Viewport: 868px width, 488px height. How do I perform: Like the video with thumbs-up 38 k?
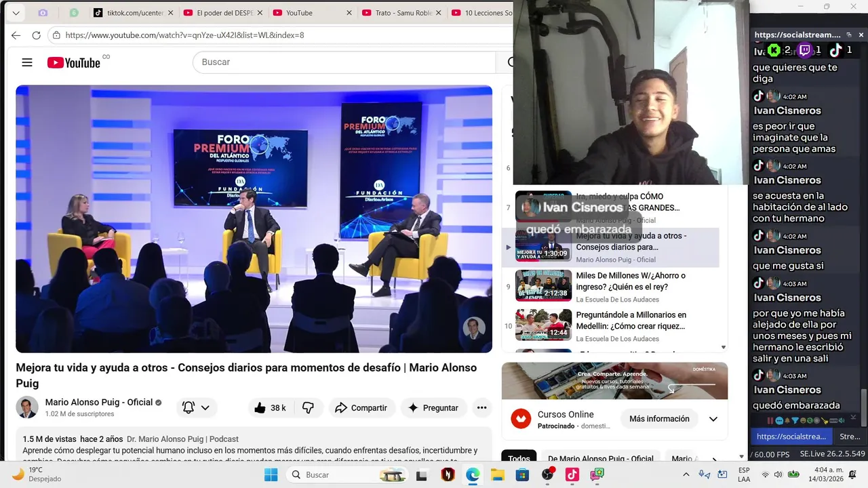270,407
